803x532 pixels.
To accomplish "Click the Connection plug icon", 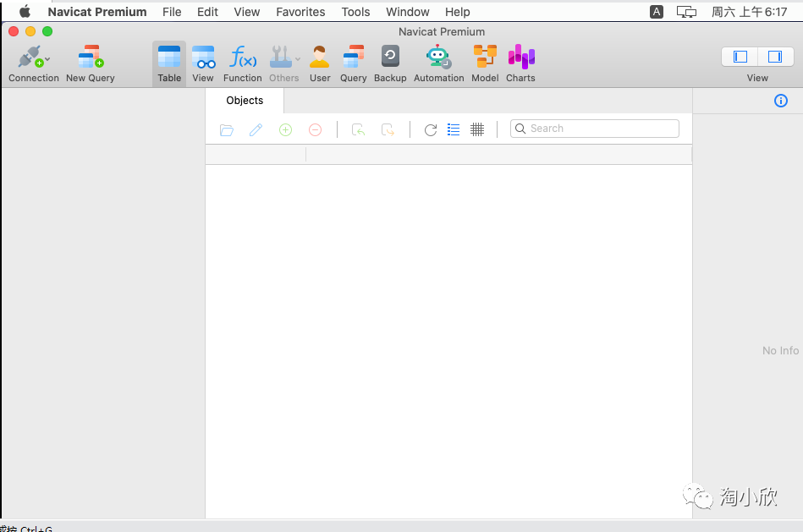I will (x=30, y=57).
